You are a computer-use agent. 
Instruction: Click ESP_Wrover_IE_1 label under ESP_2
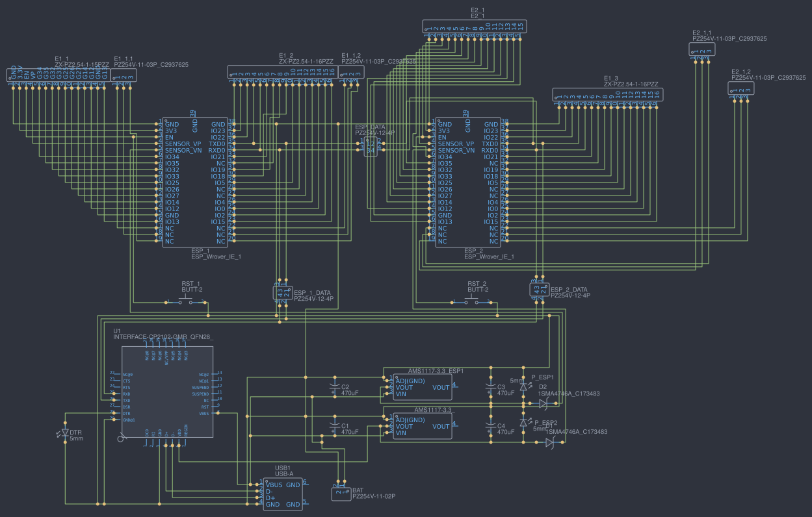click(489, 257)
